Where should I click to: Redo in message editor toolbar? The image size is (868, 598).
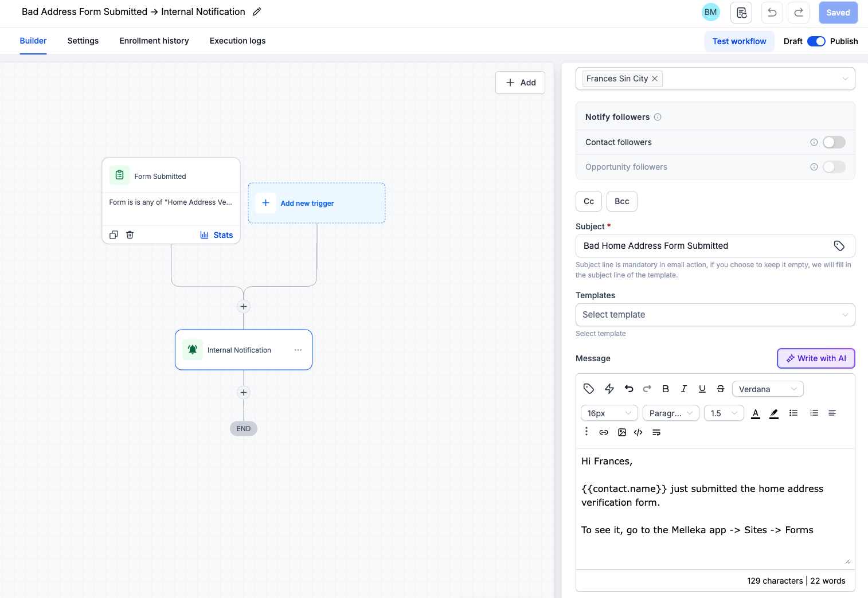tap(647, 389)
